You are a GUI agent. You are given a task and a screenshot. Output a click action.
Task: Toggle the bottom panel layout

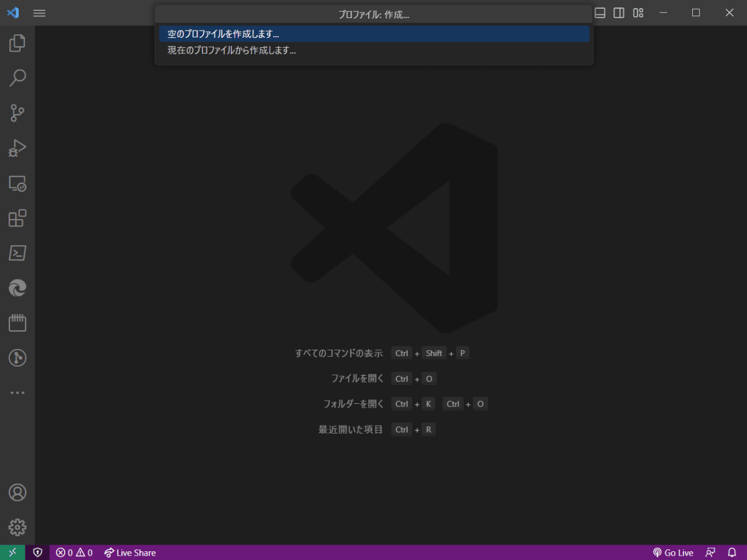(x=600, y=12)
